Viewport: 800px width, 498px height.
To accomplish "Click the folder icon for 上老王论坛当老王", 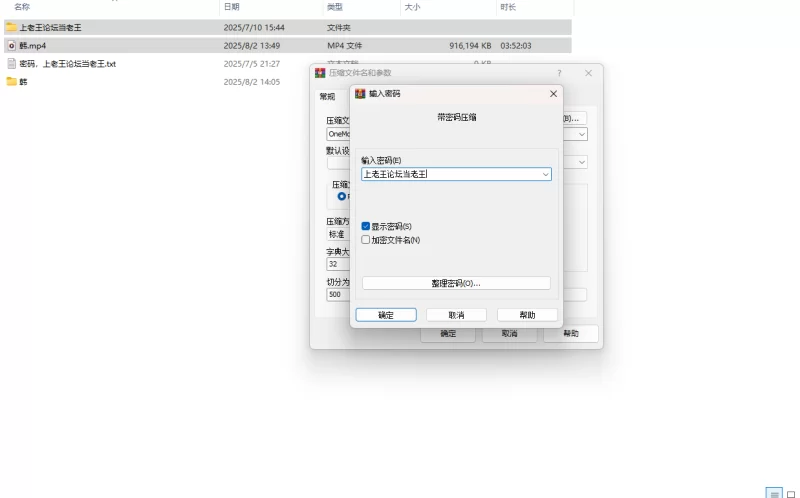I will pyautogui.click(x=11, y=27).
